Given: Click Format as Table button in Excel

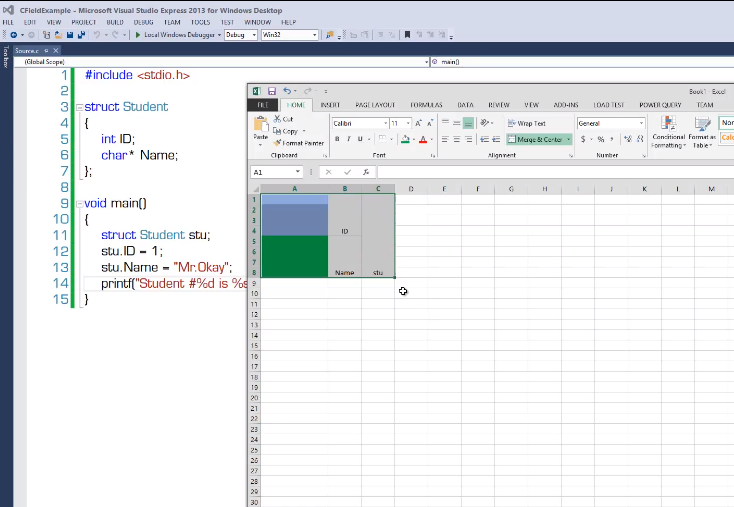Looking at the screenshot, I should tap(702, 132).
